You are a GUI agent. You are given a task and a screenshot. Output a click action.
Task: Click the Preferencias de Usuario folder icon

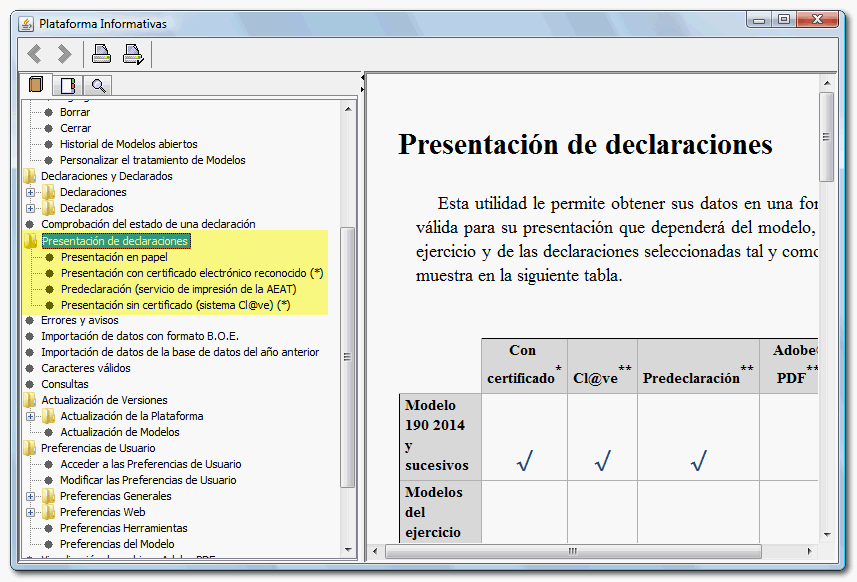[30, 448]
